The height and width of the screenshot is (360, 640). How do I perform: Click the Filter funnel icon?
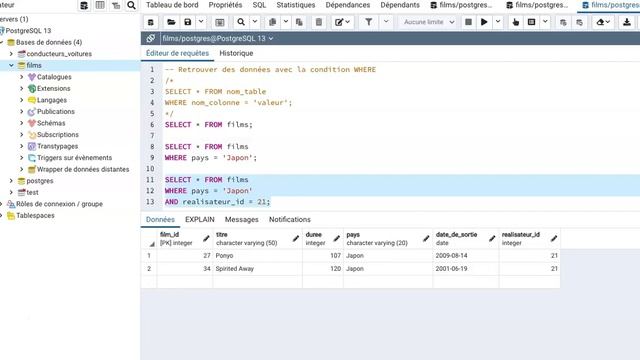369,22
